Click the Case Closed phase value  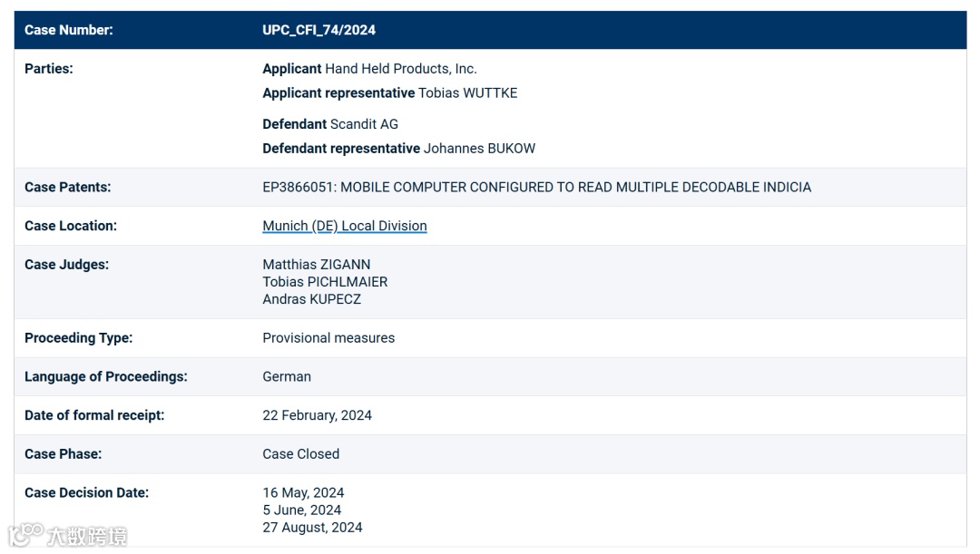coord(300,454)
